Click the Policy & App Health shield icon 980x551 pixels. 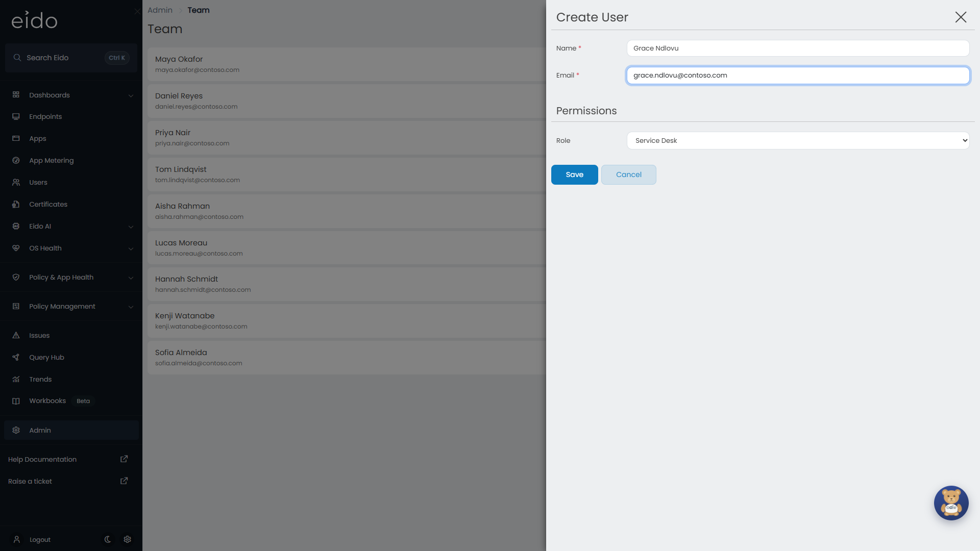point(16,278)
